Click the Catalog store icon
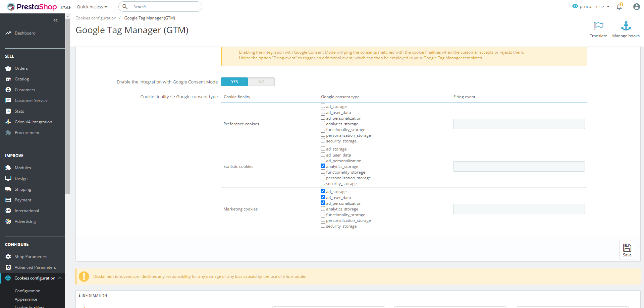The width and height of the screenshot is (644, 308). [8, 79]
